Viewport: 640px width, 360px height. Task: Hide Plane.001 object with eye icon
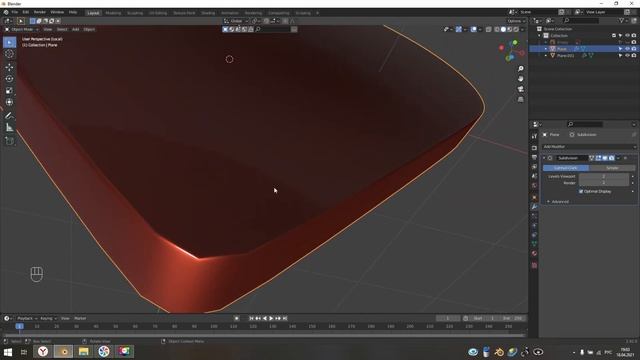click(627, 55)
